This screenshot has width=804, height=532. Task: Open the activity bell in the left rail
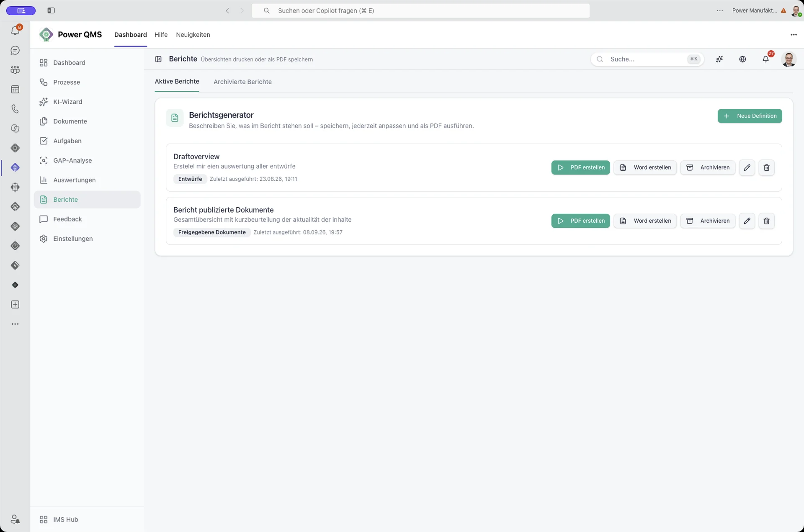pos(15,31)
